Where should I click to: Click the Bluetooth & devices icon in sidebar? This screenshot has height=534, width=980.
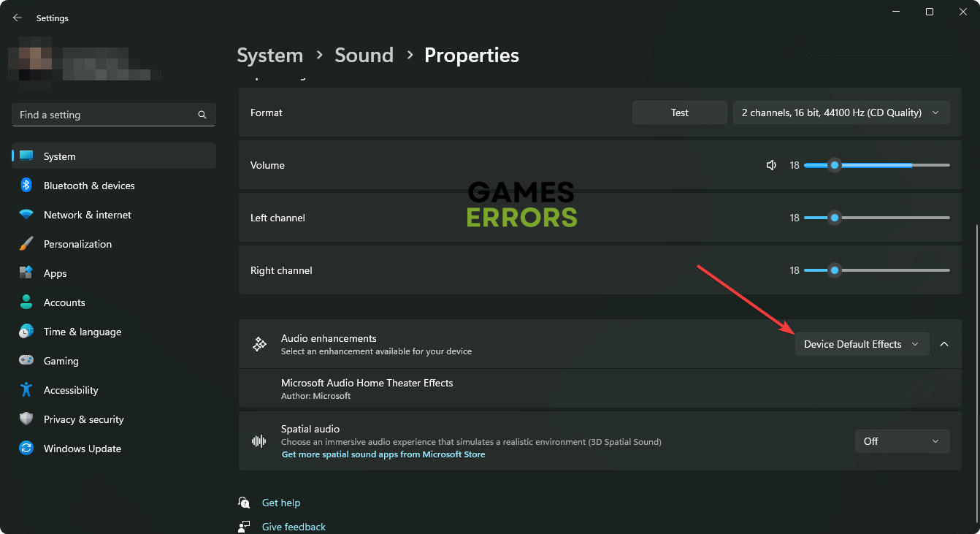pos(26,186)
